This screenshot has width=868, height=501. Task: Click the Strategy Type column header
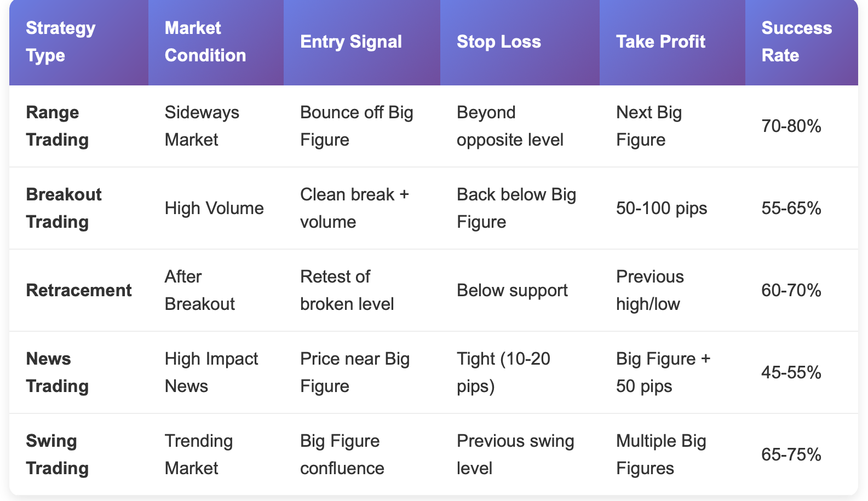click(x=79, y=42)
